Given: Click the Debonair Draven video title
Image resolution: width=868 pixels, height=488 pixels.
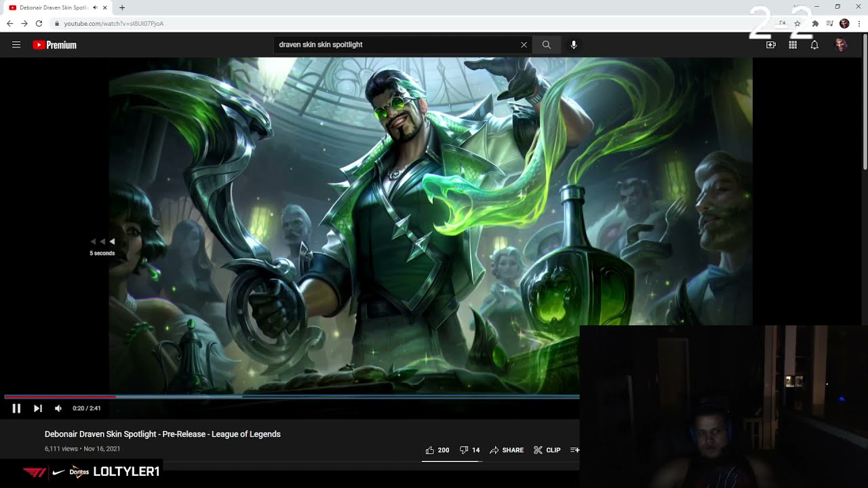Looking at the screenshot, I should tap(163, 434).
